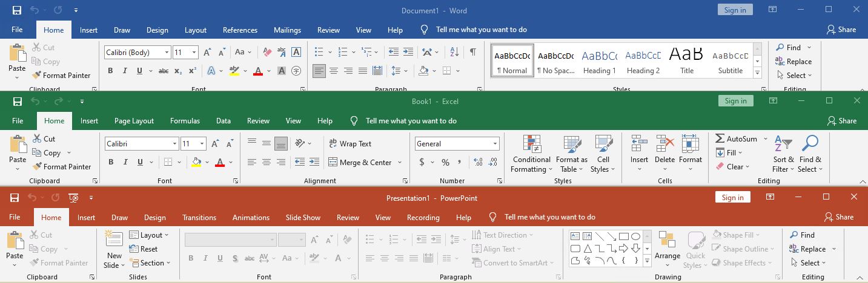Click Clear All Formatting in Word

pyautogui.click(x=267, y=52)
